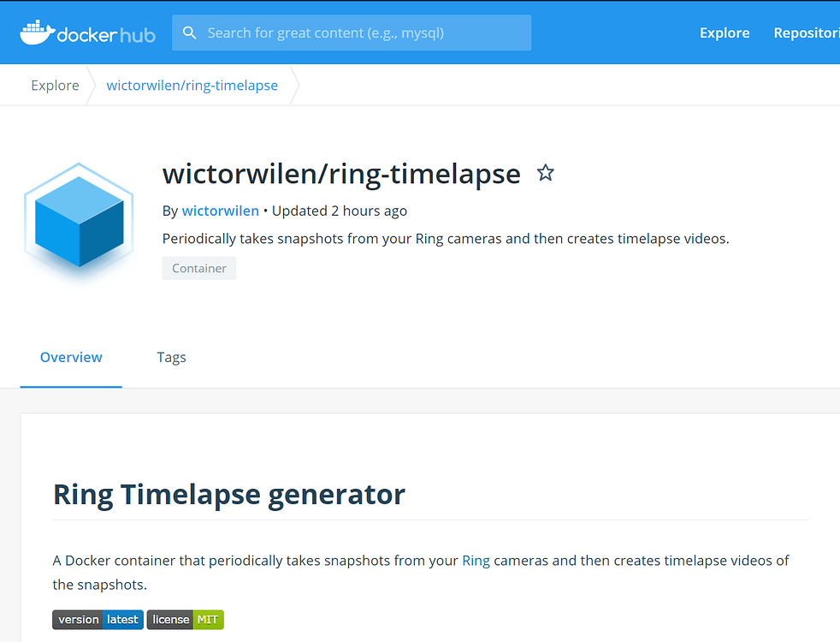Click the Container type badge icon

coord(198,268)
